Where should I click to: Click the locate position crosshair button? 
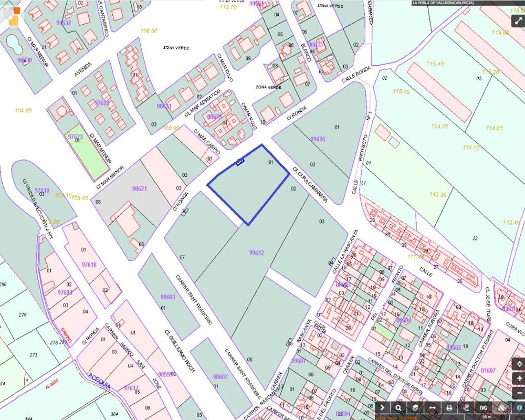(x=518, y=364)
